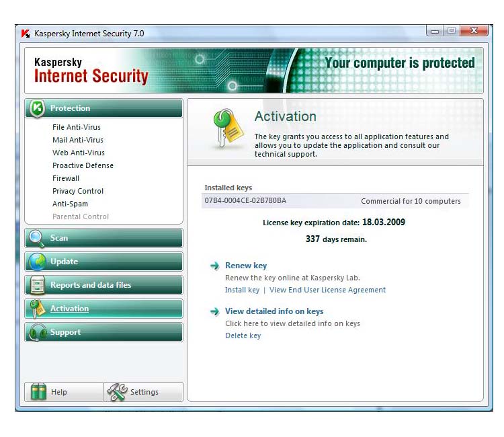Click 'Your computer is protected' status banner
Screen dimensions: 504x437
click(400, 63)
